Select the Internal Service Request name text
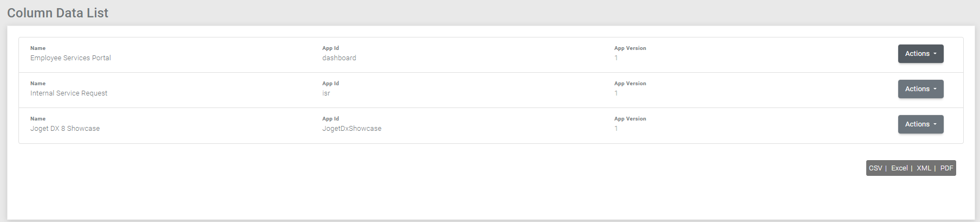Viewport: 980px width, 222px height. pos(69,93)
